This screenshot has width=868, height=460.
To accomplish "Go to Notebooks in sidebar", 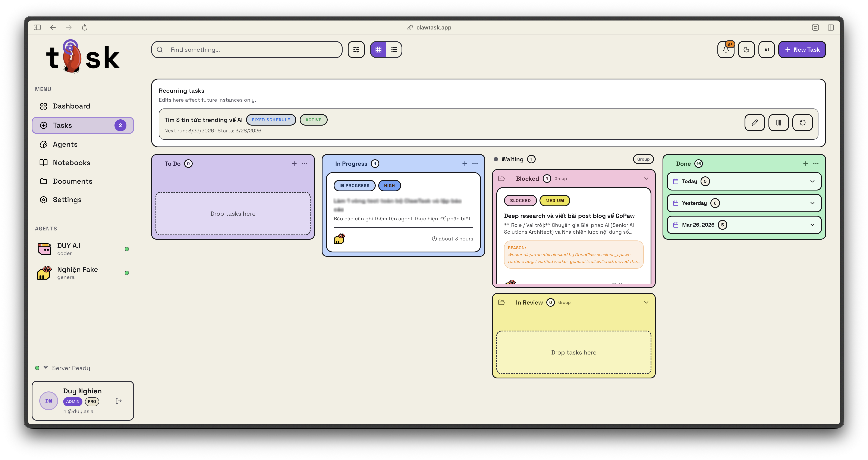I will pyautogui.click(x=71, y=163).
